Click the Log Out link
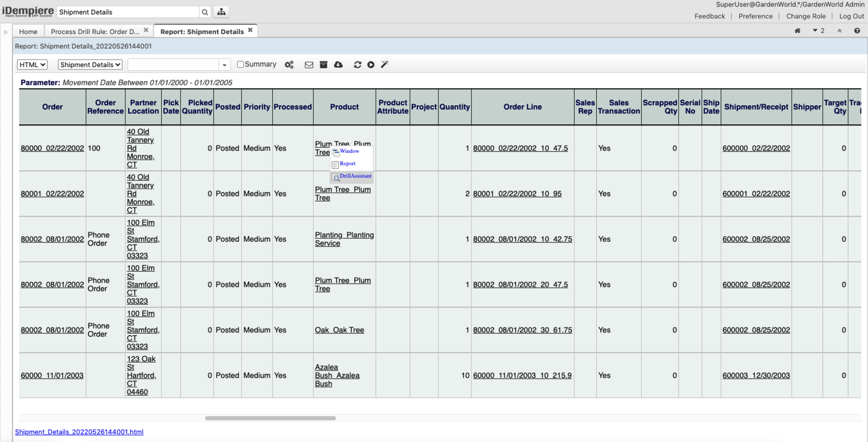This screenshot has height=442, width=868. coord(851,16)
